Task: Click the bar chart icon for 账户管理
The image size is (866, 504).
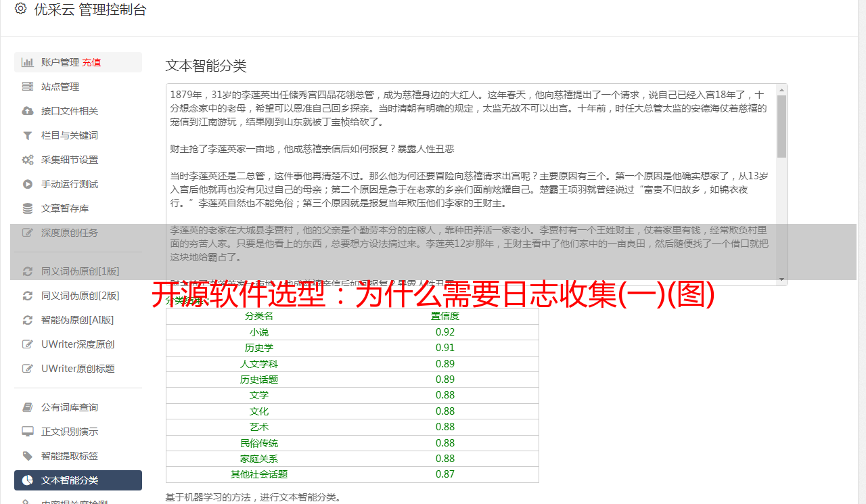Action: [x=28, y=62]
